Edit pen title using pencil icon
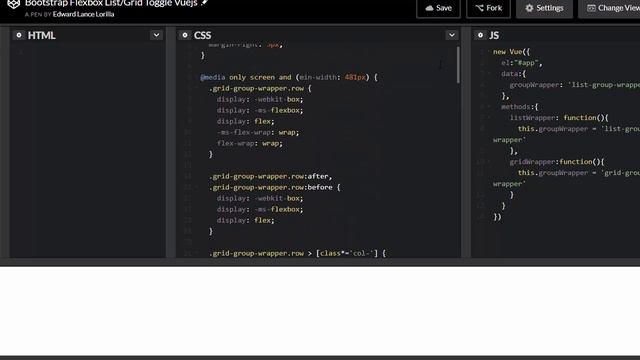Viewport: 640px width, 360px height. 204,3
